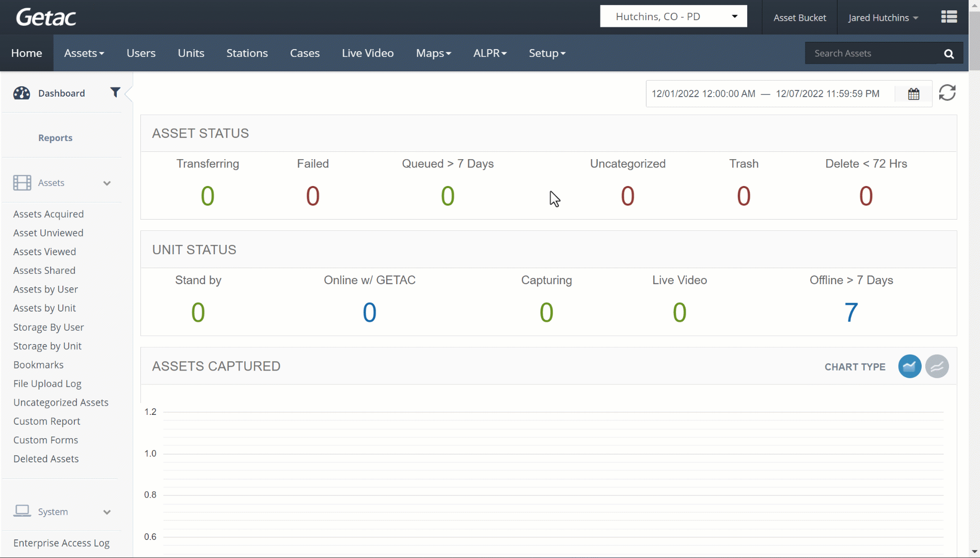Open the File Upload Log
980x558 pixels.
[48, 384]
